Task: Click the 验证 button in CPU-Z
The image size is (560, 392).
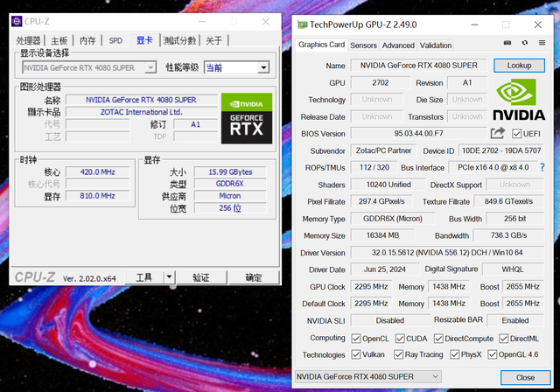Action: pyautogui.click(x=201, y=277)
